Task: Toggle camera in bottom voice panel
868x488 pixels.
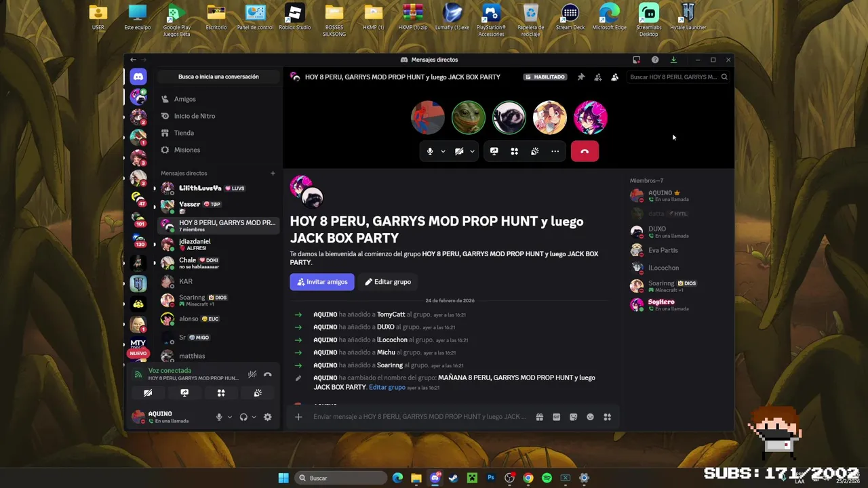Action: [x=148, y=393]
